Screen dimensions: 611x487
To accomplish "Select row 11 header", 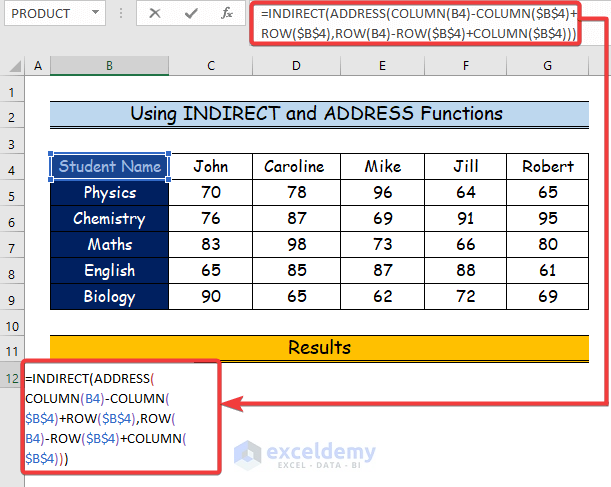I will [x=12, y=351].
